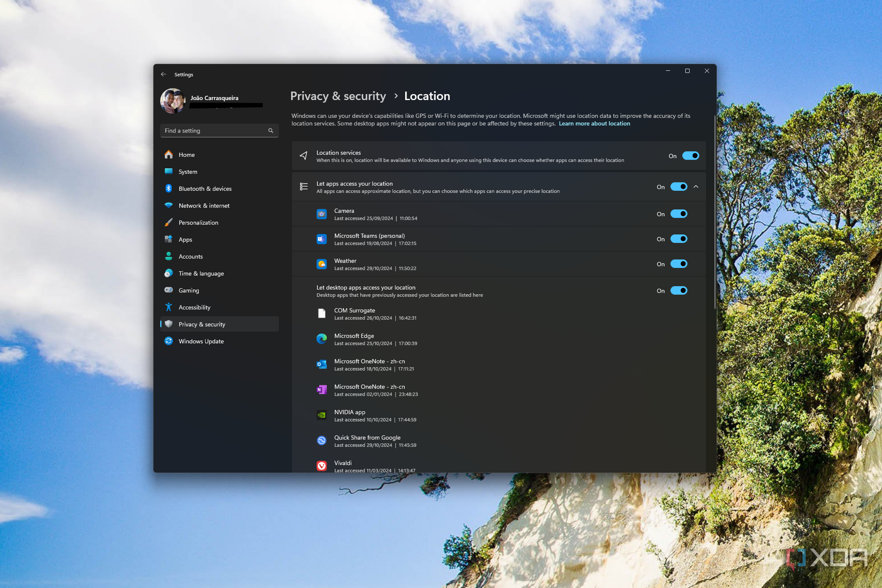Turn off Weather location toggle
Image resolution: width=882 pixels, height=588 pixels.
679,264
